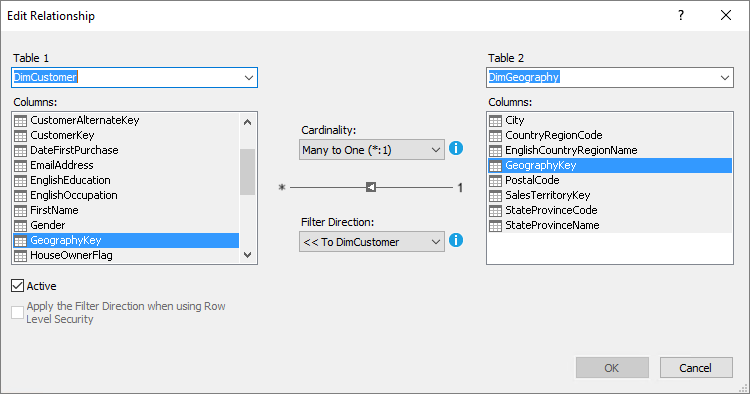Click the OK button
Image resolution: width=750 pixels, height=394 pixels.
612,368
